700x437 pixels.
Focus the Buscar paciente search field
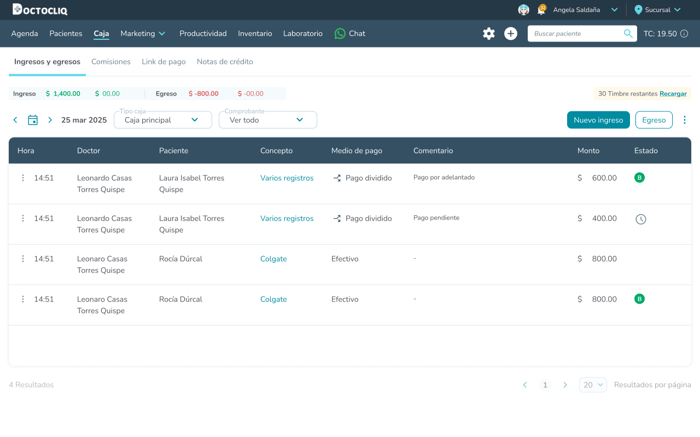point(576,34)
